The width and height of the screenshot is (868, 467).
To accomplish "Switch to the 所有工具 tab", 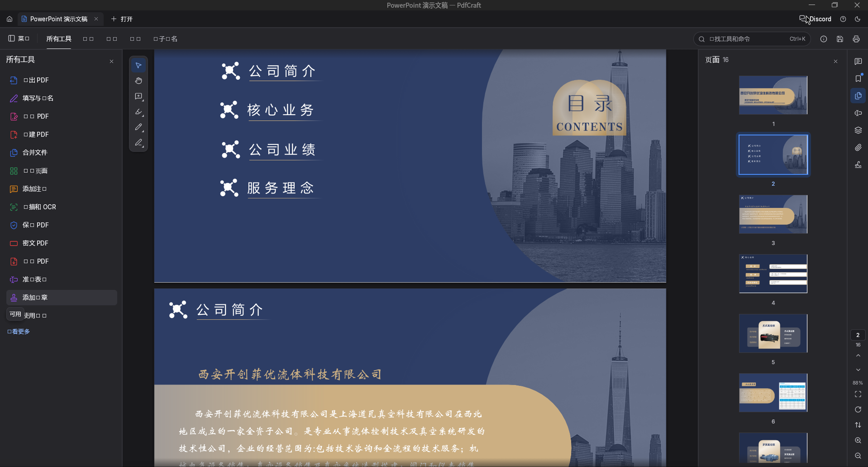I will pos(59,39).
